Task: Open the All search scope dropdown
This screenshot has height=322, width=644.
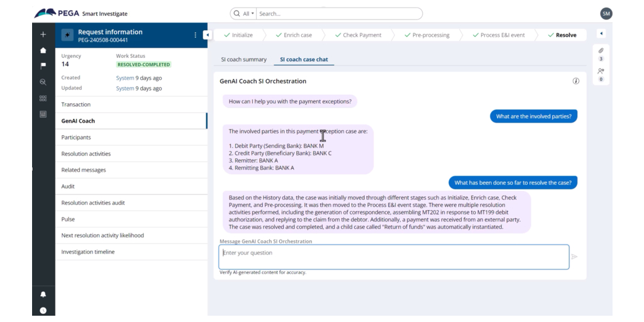Action: point(248,14)
